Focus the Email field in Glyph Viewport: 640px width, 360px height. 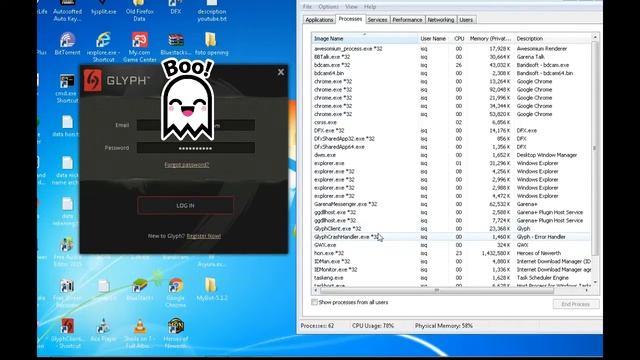[x=196, y=125]
